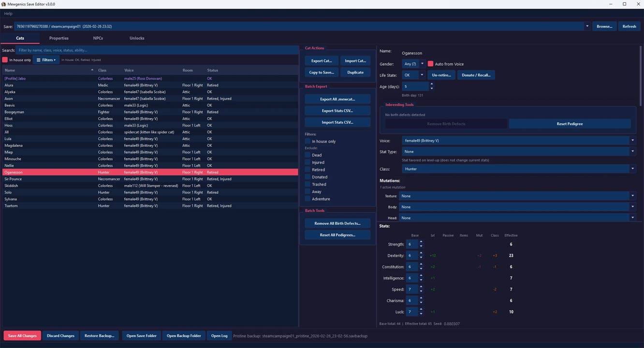Enable the Exclude Dead checkbox
Image resolution: width=644 pixels, height=348 pixels.
pos(307,155)
